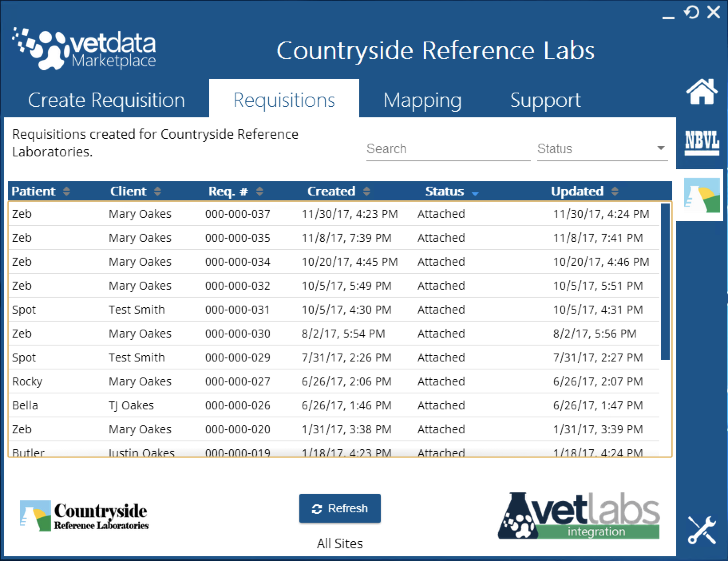Click the Client column header
Image resolution: width=728 pixels, height=561 pixels.
128,192
